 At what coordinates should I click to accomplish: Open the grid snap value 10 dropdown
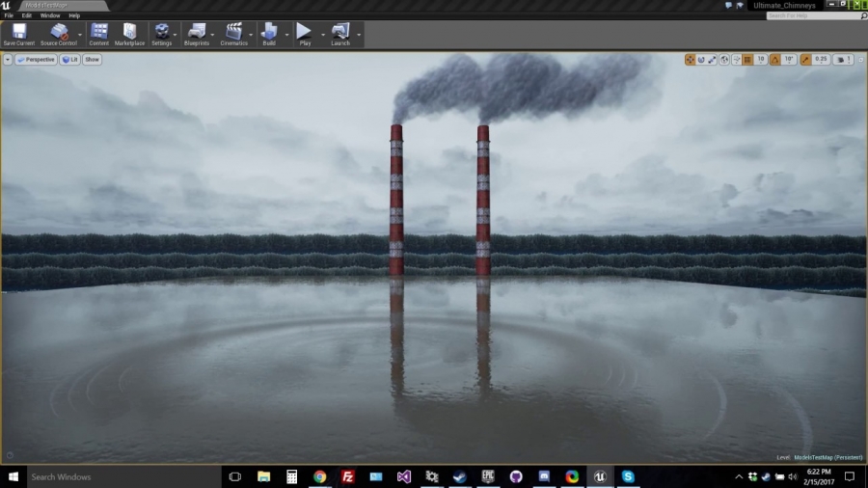point(761,59)
